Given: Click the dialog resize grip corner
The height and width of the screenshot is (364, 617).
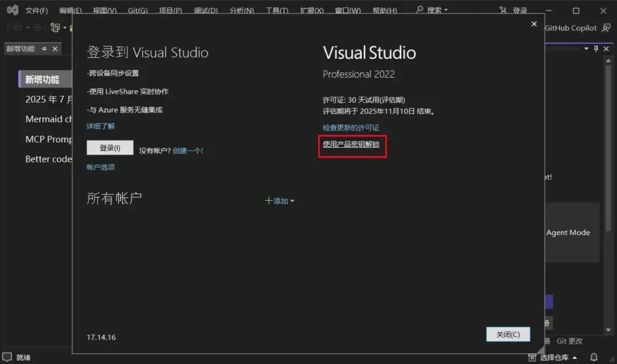Looking at the screenshot, I should (x=541, y=350).
